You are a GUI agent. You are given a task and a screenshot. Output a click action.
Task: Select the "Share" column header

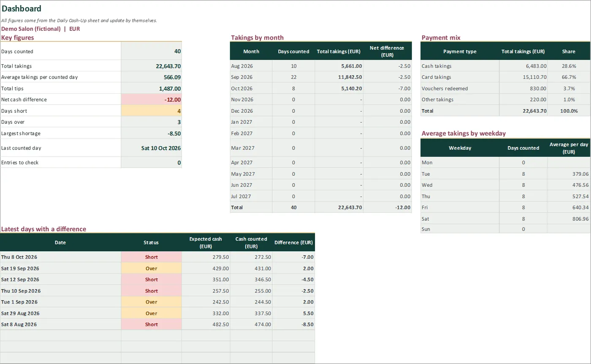tap(569, 52)
